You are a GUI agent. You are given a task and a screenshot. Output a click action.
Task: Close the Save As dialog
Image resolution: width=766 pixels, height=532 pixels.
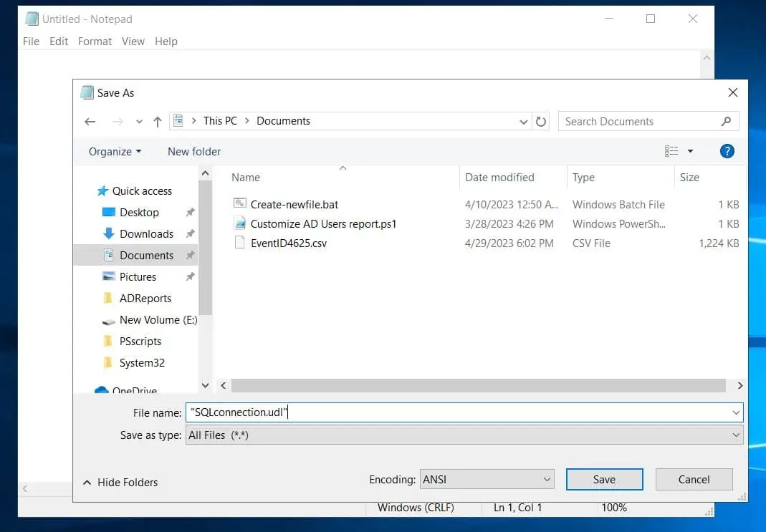point(732,93)
